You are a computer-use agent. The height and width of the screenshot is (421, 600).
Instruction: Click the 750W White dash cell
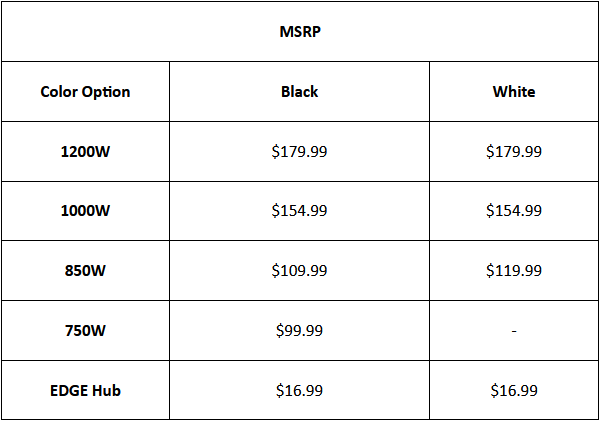[x=514, y=330]
